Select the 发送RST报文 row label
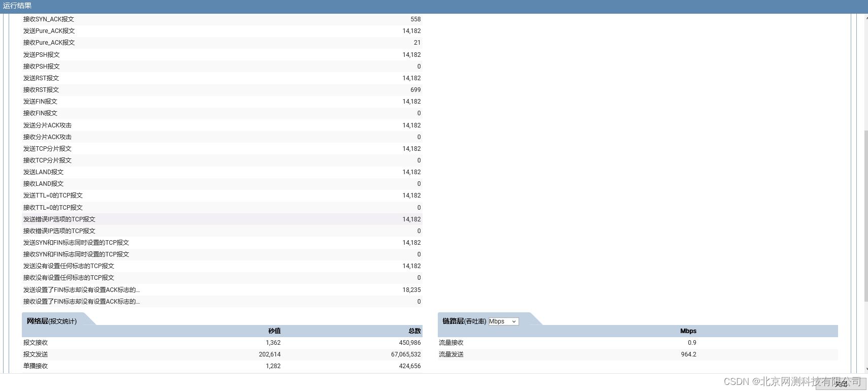Screen dimensions: 868x391 pyautogui.click(x=41, y=78)
